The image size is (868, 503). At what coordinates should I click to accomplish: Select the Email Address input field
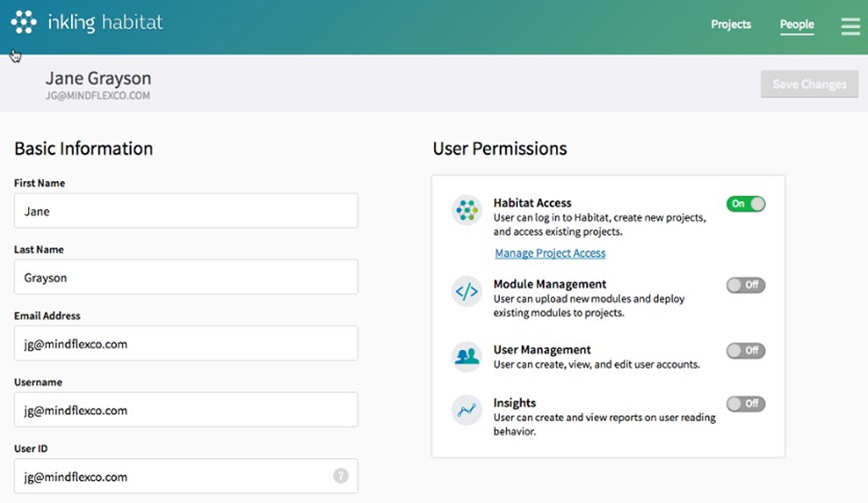(x=185, y=343)
